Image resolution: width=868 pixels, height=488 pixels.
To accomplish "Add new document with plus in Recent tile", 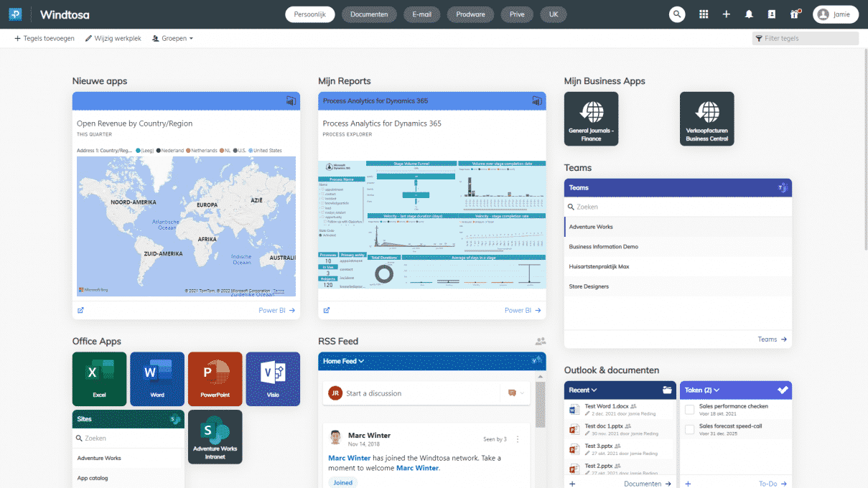I will point(572,484).
